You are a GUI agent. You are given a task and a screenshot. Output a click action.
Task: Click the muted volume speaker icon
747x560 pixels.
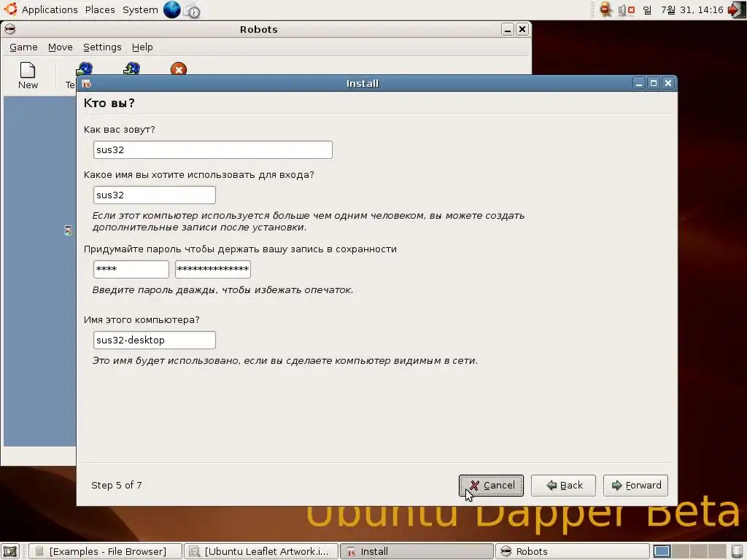(x=626, y=9)
